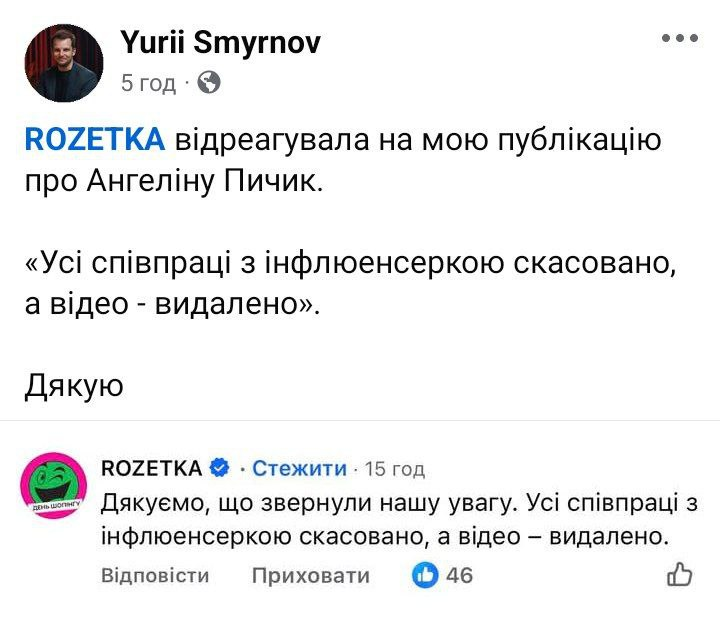720x621 pixels.
Task: Click the blue verified badge beside ROZETKA
Action: point(220,468)
